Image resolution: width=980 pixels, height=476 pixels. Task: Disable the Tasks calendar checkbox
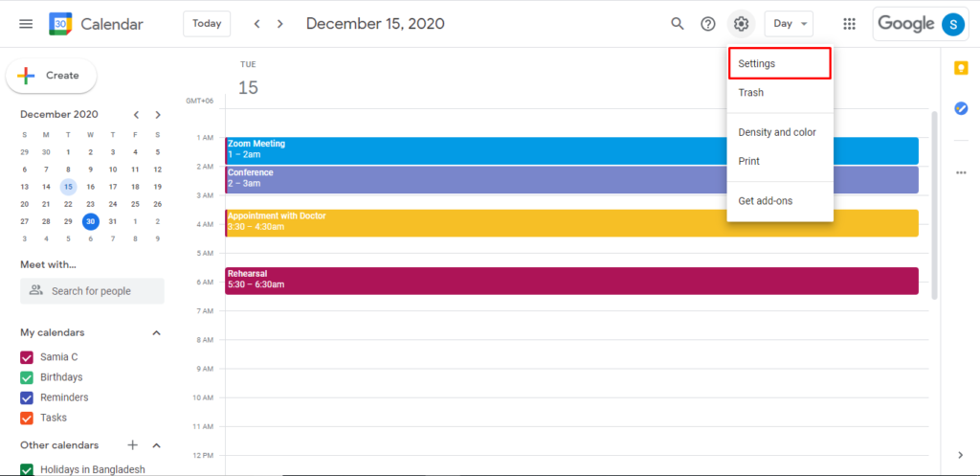[26, 418]
